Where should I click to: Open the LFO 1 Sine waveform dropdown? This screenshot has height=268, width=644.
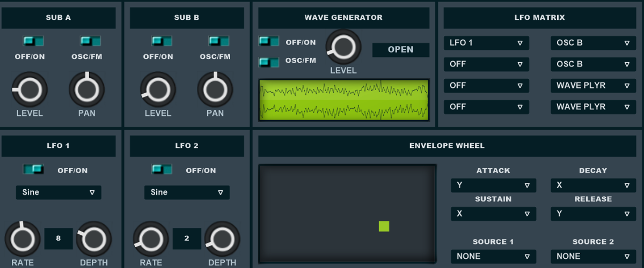(58, 192)
